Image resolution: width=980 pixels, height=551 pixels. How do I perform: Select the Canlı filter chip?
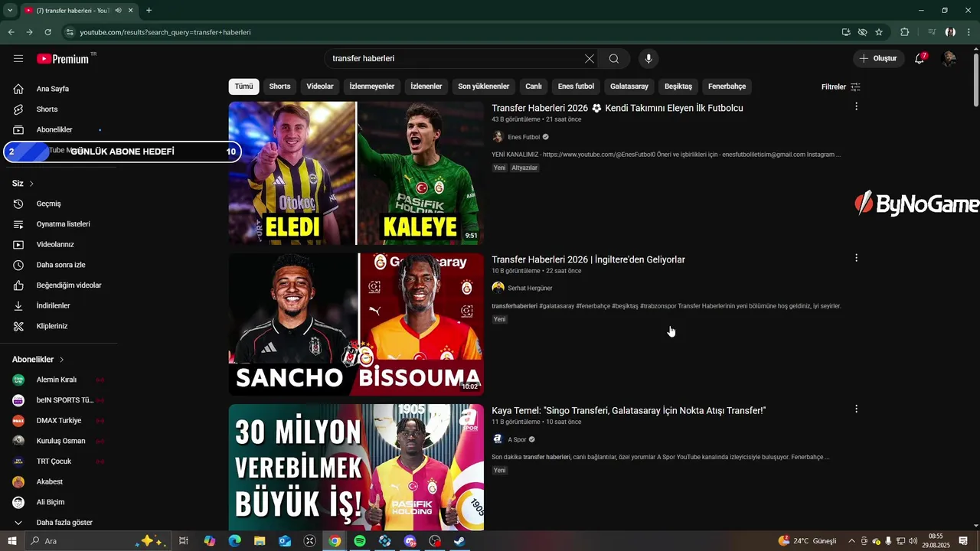tap(534, 86)
